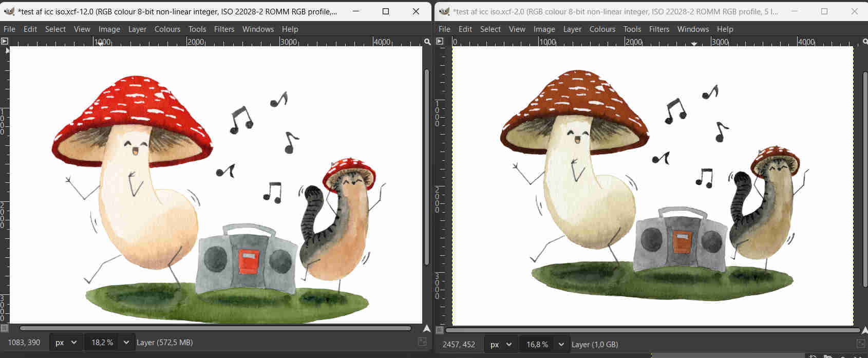
Task: Open the Filters menu in right window
Action: 659,29
